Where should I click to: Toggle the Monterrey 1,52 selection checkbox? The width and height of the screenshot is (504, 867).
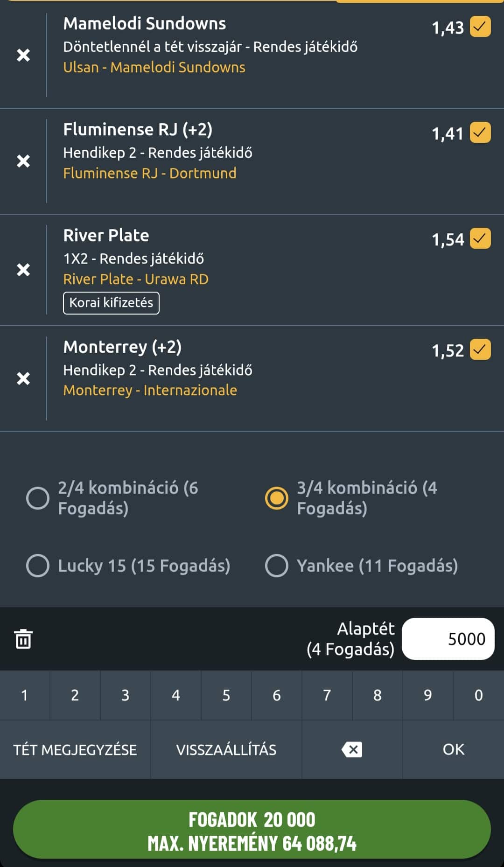pyautogui.click(x=480, y=350)
